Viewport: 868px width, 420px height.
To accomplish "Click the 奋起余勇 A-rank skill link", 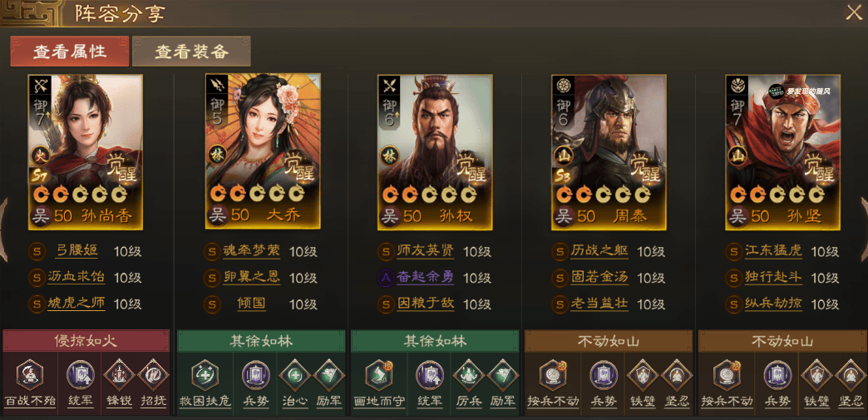I will click(425, 277).
